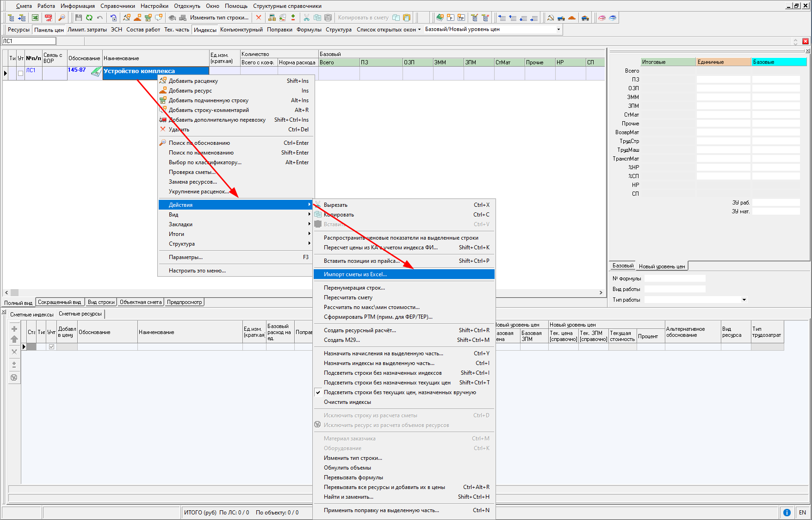Cut the selected row

(x=306, y=18)
